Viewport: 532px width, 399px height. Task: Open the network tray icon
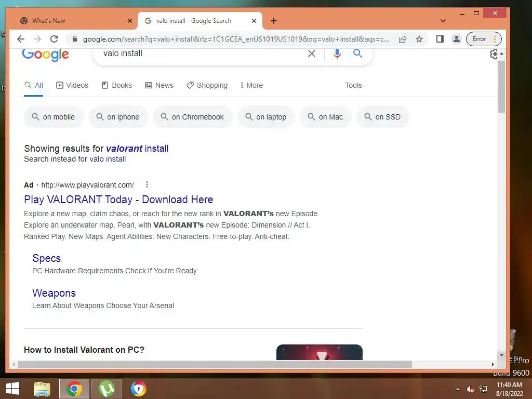483,389
